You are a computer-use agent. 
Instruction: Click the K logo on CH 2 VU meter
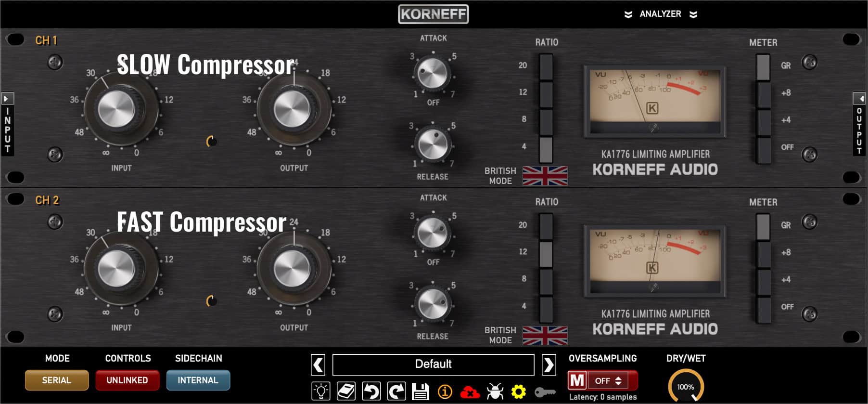pos(652,268)
